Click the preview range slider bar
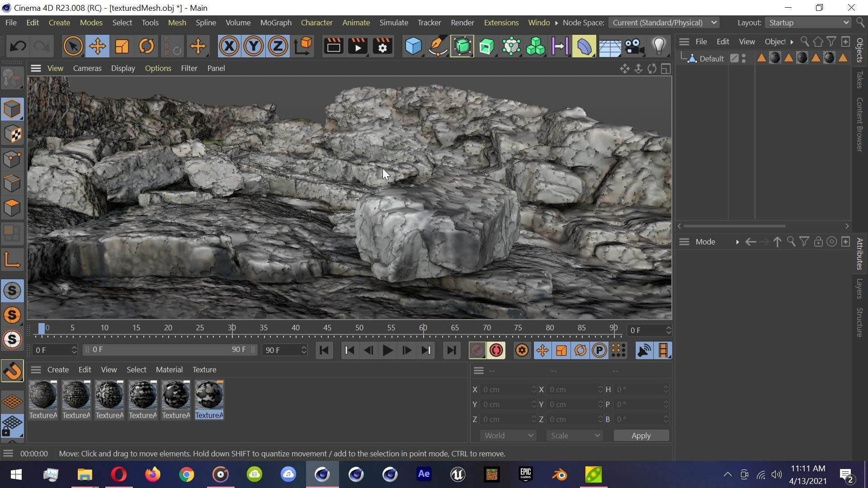 (170, 350)
